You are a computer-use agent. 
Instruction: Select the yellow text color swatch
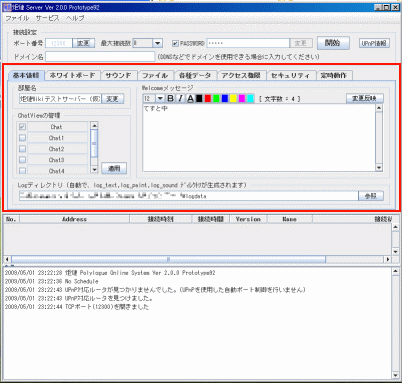pos(233,98)
